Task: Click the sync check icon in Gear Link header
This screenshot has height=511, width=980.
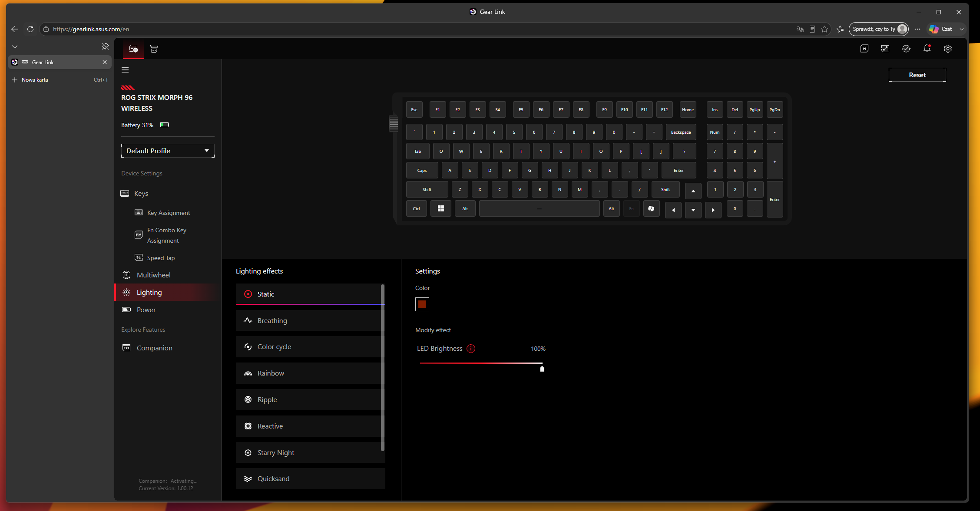Action: (906, 49)
